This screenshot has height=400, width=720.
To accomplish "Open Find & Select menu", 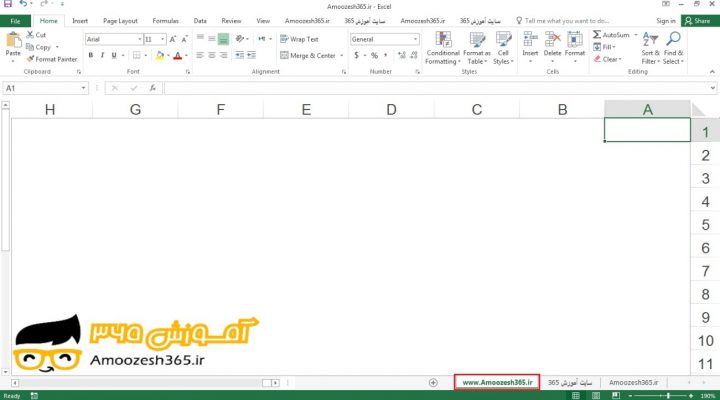I will pos(673,48).
